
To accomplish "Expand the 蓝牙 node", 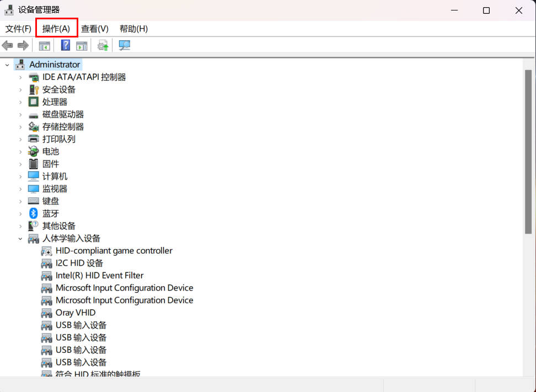I will 20,213.
